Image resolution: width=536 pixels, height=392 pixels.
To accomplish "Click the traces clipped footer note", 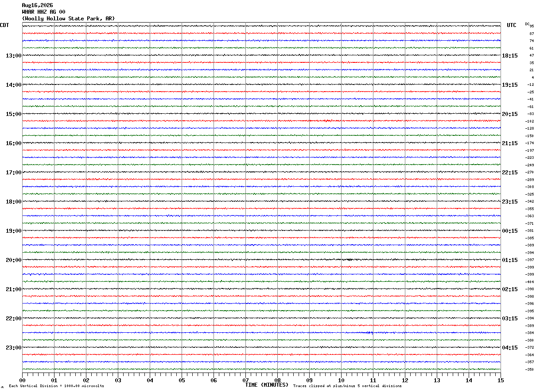I will [347, 386].
